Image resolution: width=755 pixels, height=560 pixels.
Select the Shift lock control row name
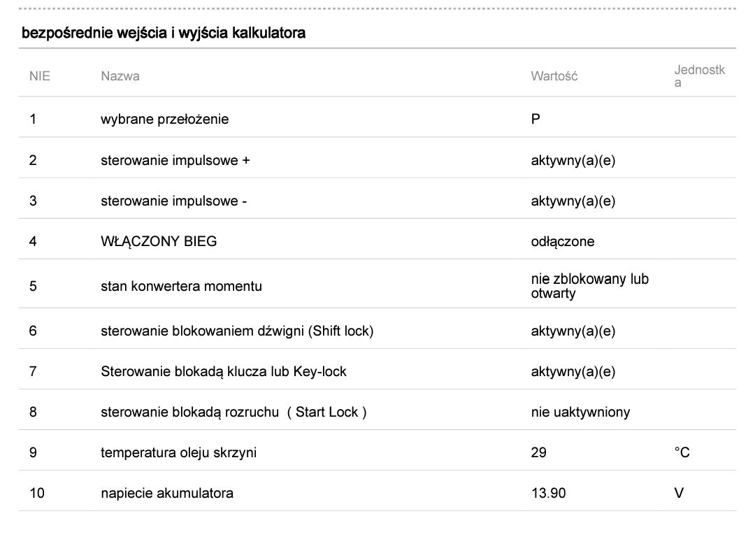click(x=237, y=331)
